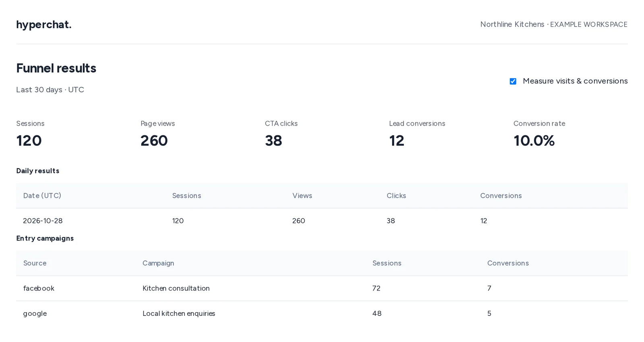Click the Campaign column header
Screen dimensions: 644x342
pos(158,263)
